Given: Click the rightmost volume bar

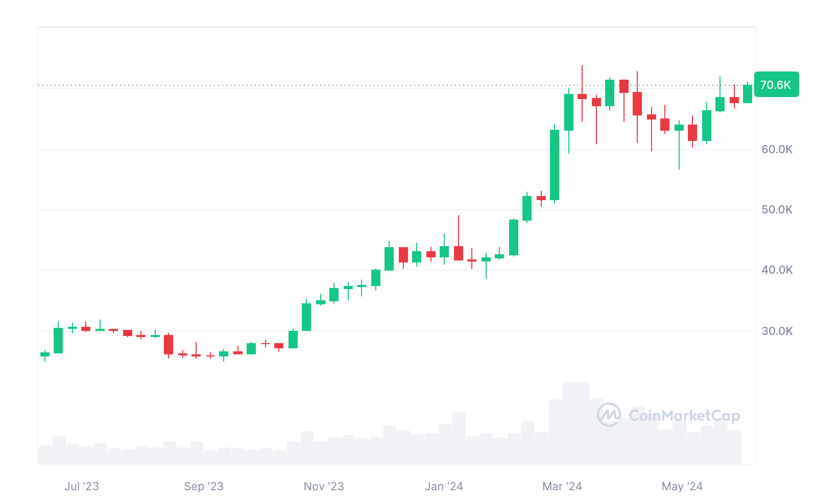Looking at the screenshot, I should pos(734,447).
